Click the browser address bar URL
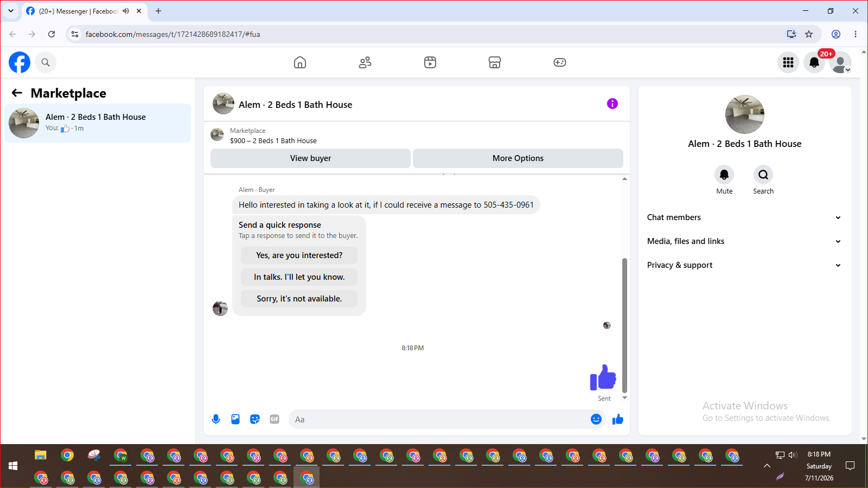This screenshot has width=868, height=488. (173, 34)
